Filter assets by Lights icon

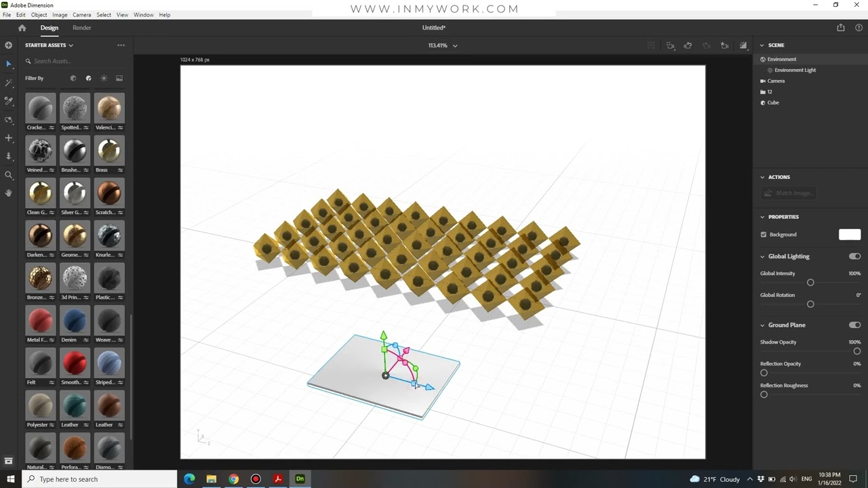tap(104, 78)
